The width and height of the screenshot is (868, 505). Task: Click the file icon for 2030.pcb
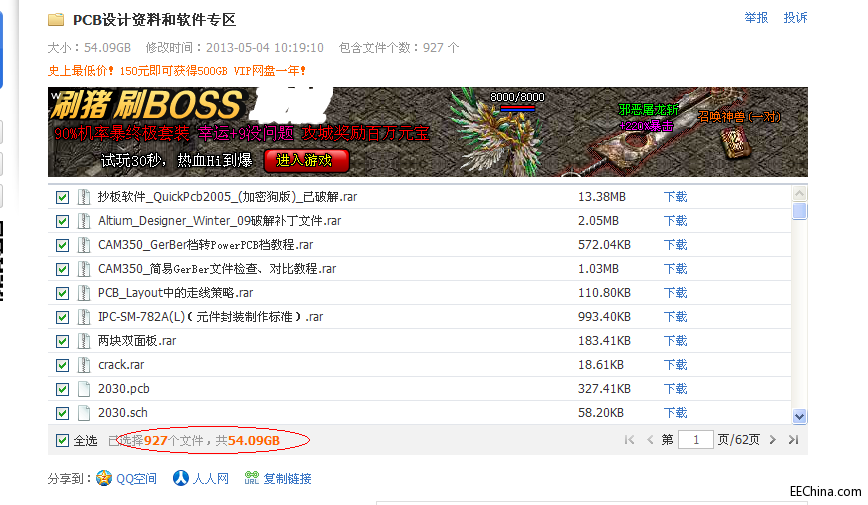[x=84, y=389]
